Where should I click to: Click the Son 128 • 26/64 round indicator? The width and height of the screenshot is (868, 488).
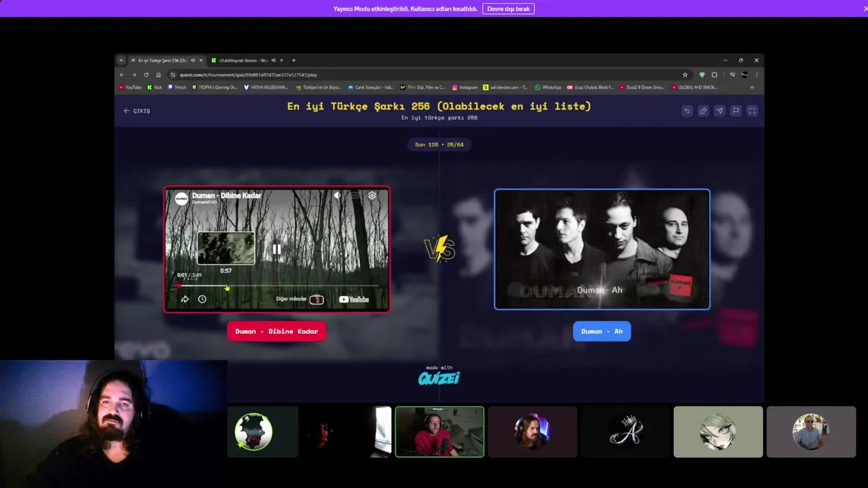tap(439, 144)
